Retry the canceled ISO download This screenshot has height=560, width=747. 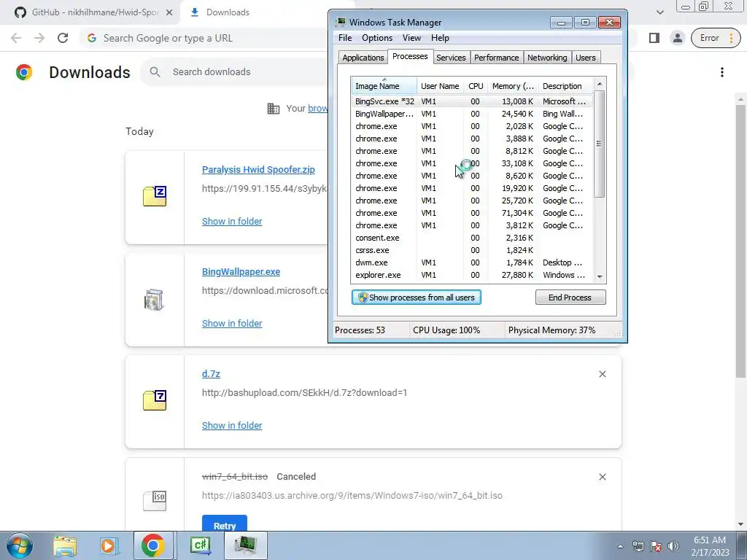point(225,524)
